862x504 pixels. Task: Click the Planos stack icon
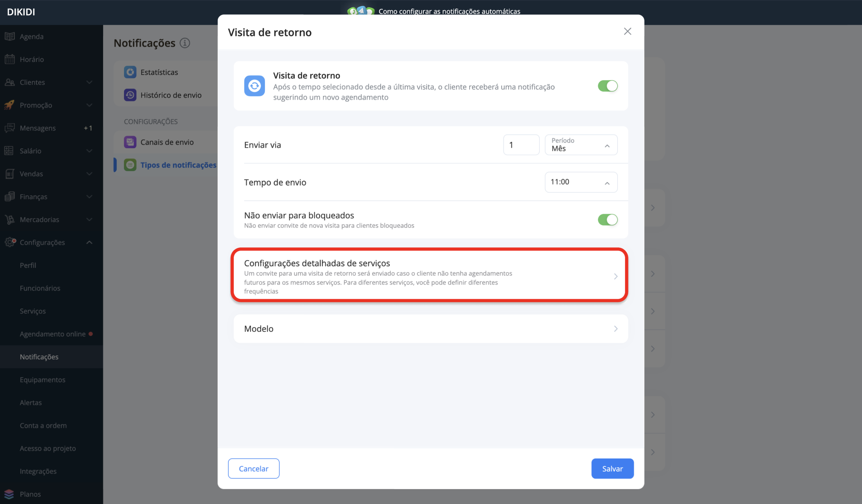pos(10,494)
